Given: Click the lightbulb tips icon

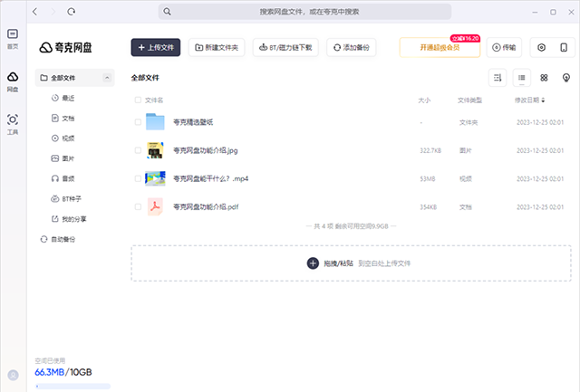Looking at the screenshot, I should (565, 78).
